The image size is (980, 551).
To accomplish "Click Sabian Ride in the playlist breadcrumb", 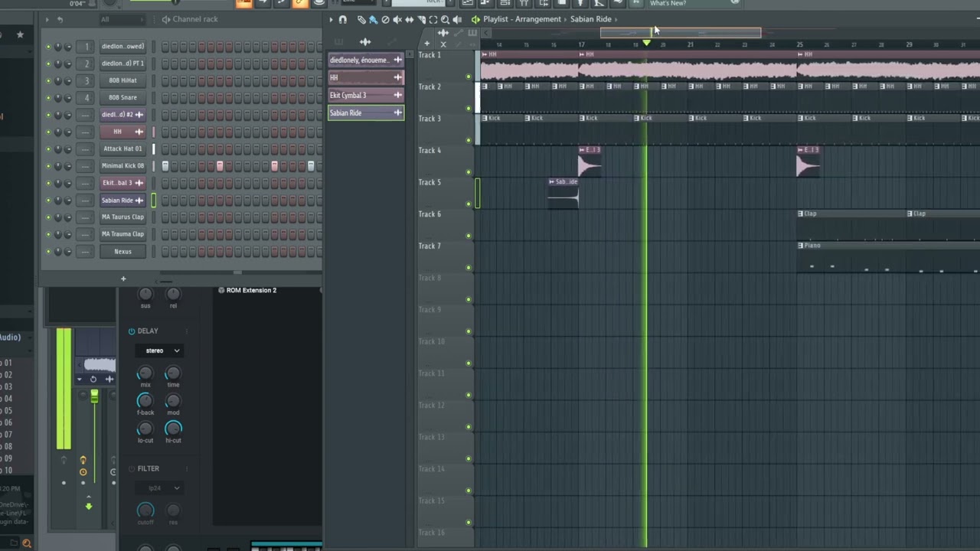I will 590,19.
